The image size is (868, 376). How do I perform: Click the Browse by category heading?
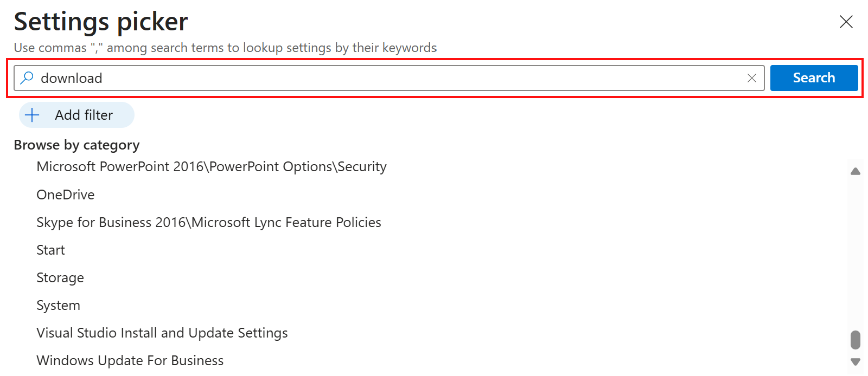point(76,145)
